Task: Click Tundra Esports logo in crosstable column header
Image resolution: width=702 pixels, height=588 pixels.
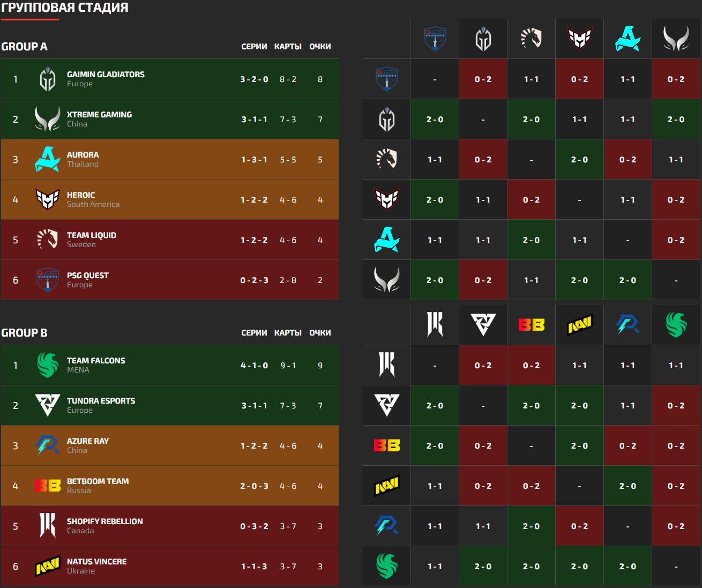Action: [483, 325]
